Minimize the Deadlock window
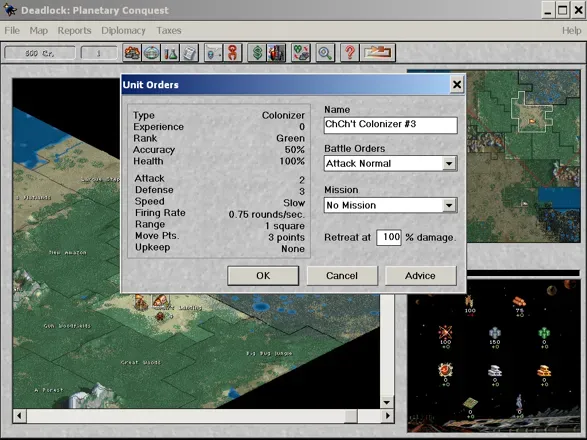 tap(548, 10)
